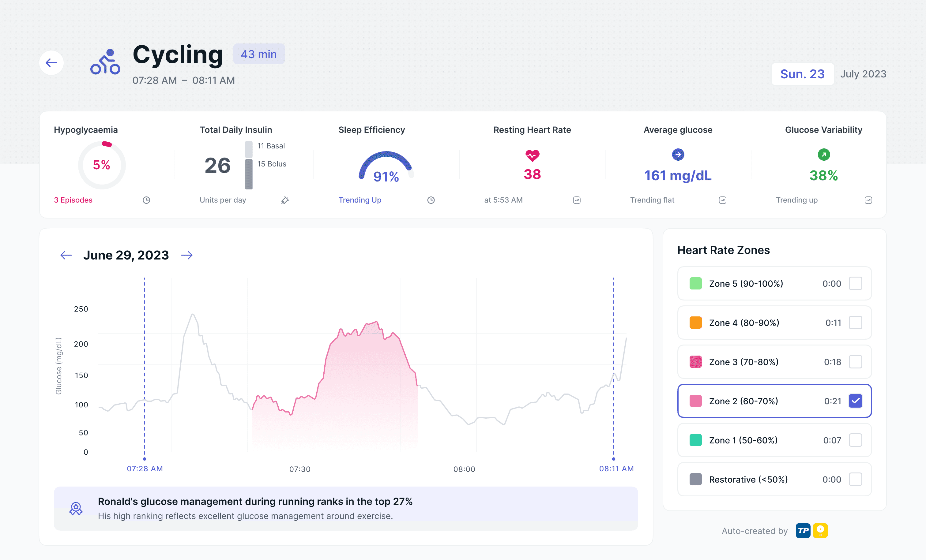Enable the Zone 4 (80-90%) checkbox

pyautogui.click(x=856, y=323)
